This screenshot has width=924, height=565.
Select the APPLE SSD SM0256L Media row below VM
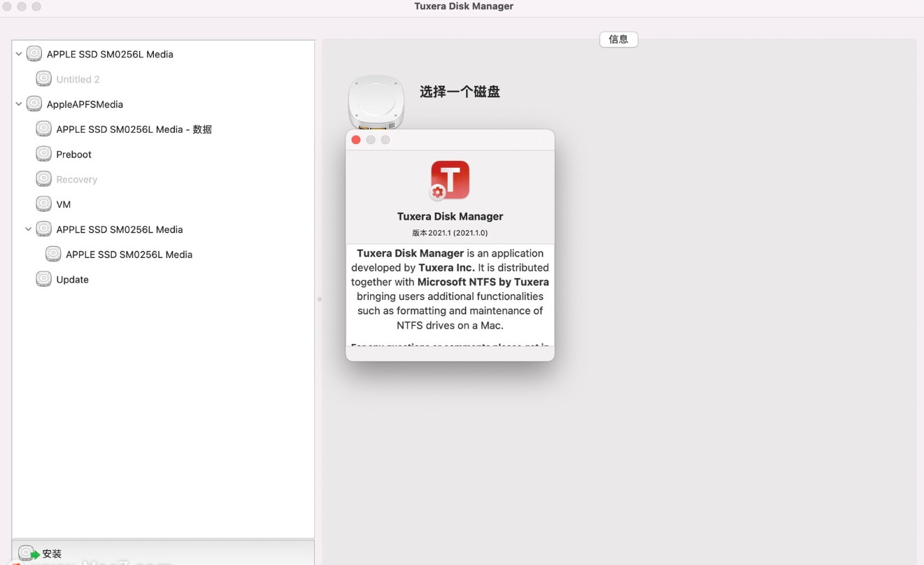pos(119,229)
